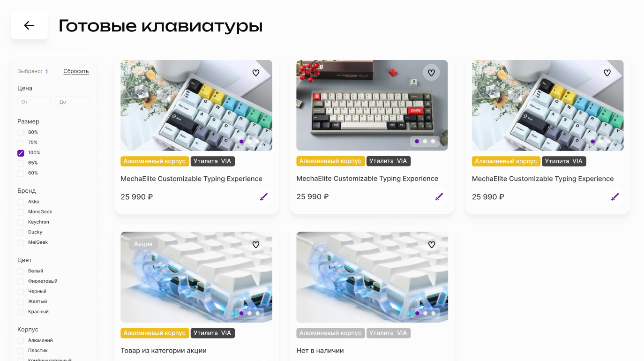Add third product card to favorites
The image size is (644, 361).
[607, 73]
